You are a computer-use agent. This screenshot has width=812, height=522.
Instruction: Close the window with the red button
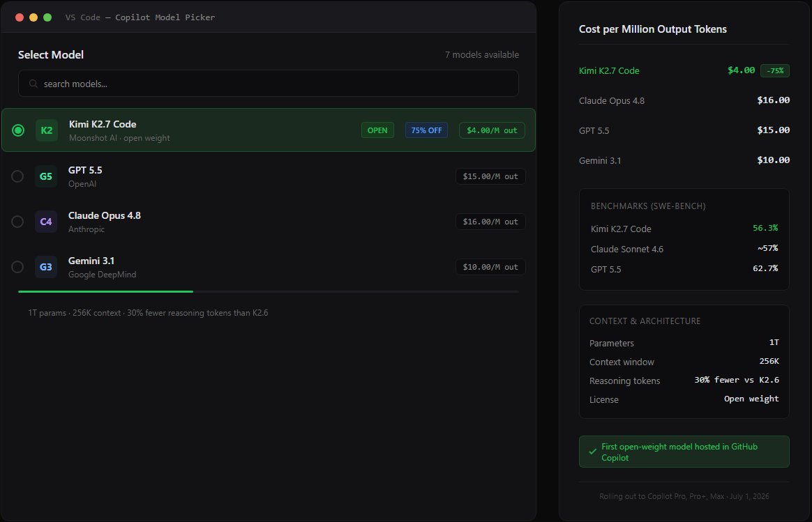20,17
